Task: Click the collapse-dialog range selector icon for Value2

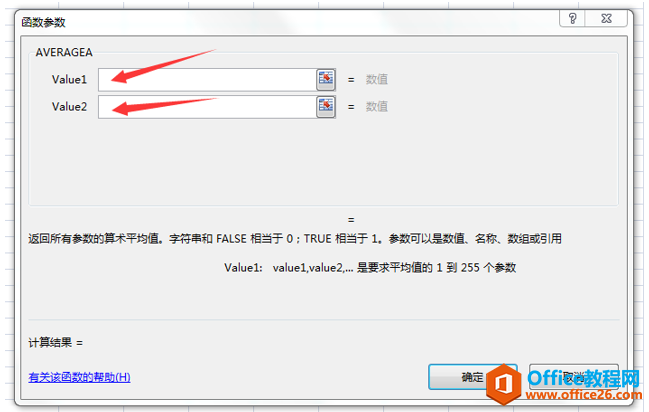Action: click(326, 106)
